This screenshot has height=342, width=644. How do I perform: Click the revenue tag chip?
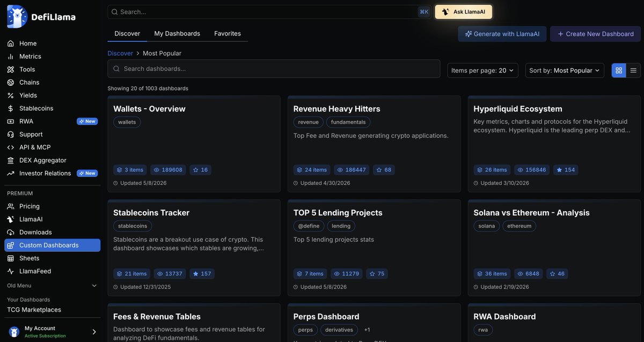coord(309,122)
